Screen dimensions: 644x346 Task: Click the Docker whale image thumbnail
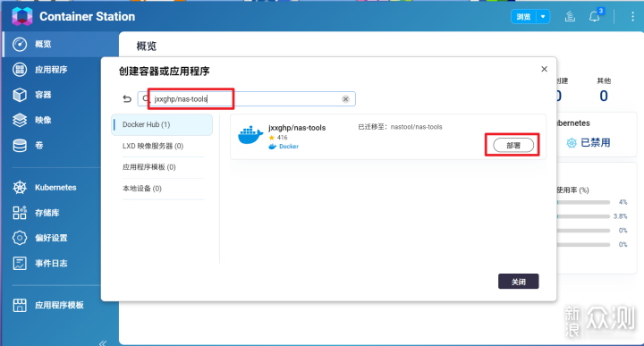[x=250, y=136]
